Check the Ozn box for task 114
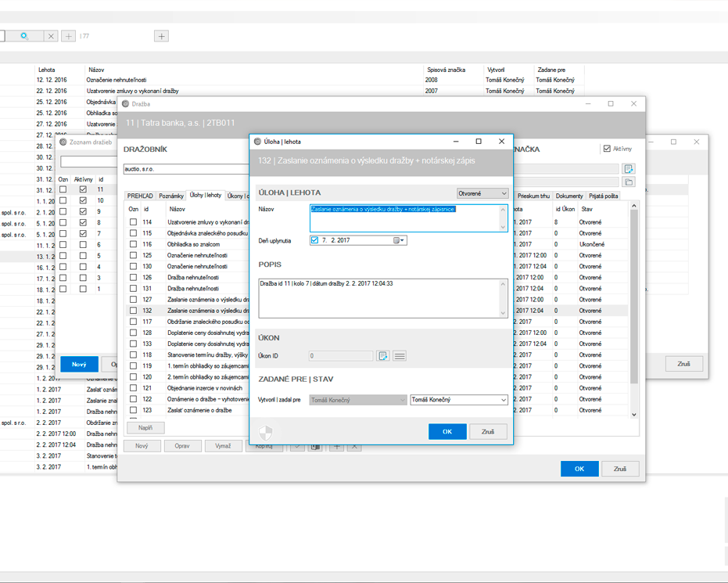The image size is (728, 583). [x=133, y=222]
